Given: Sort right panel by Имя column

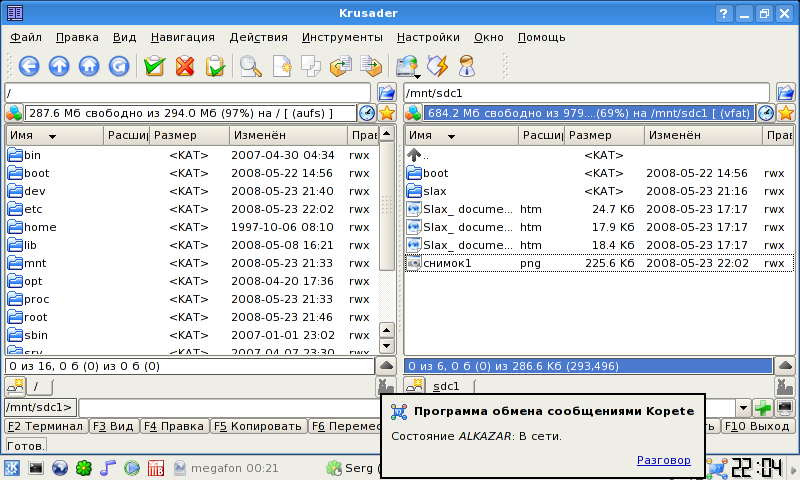Looking at the screenshot, I should point(462,135).
